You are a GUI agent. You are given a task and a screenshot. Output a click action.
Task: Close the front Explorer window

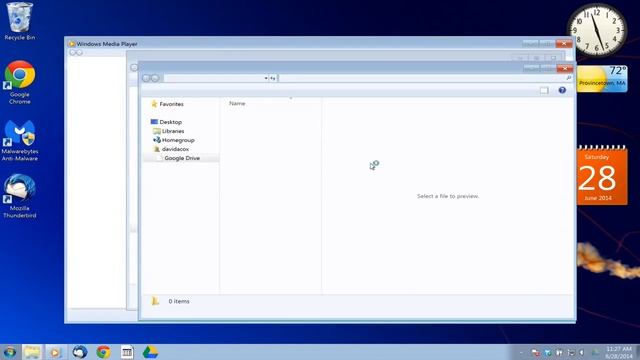coord(565,68)
